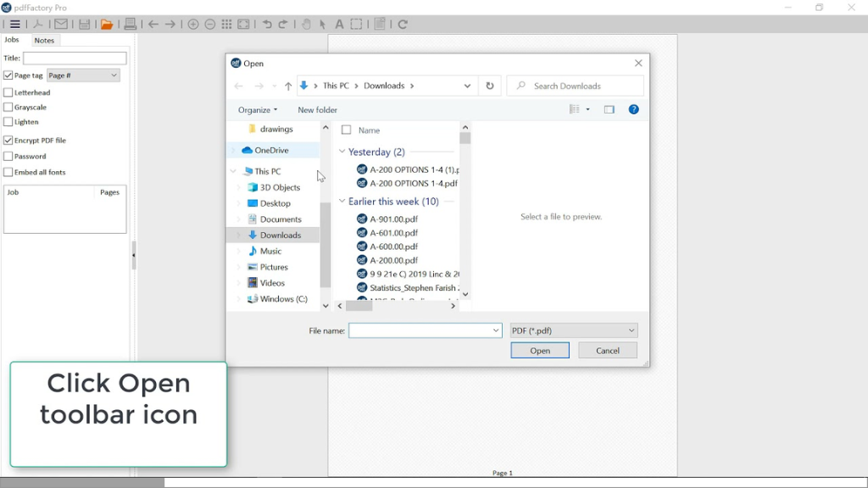Click the email envelope toolbar icon
Screen dimensions: 868x488
coord(61,25)
